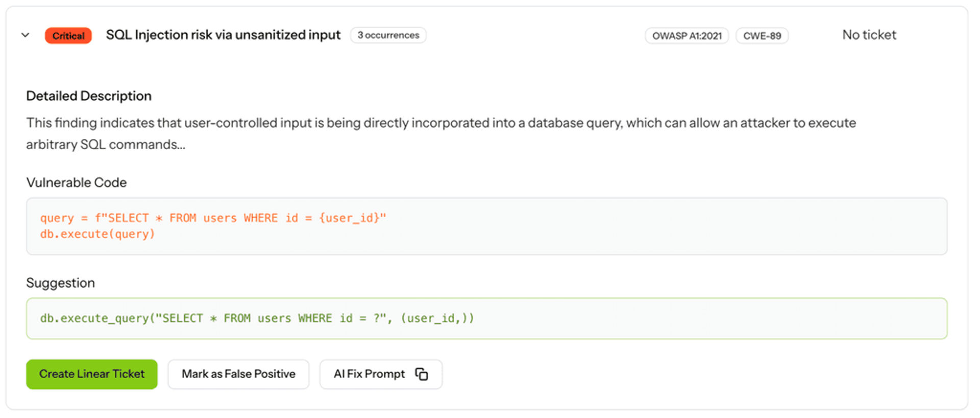Click the AI Fix Prompt button label
The height and width of the screenshot is (418, 980).
click(370, 374)
